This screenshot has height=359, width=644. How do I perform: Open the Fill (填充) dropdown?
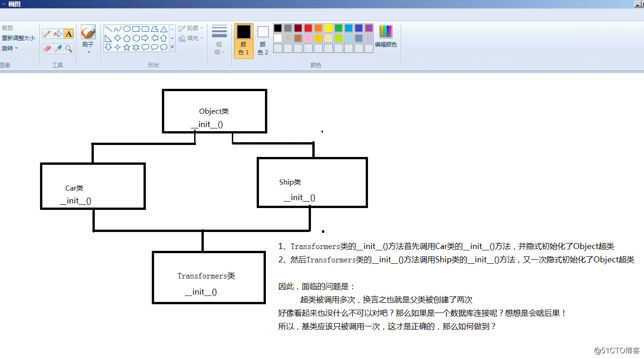click(190, 38)
